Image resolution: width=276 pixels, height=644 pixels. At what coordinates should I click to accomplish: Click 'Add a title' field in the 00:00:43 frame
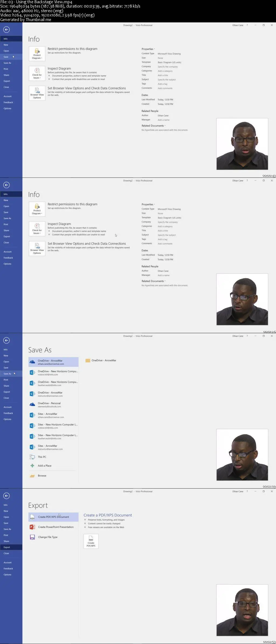click(x=163, y=75)
